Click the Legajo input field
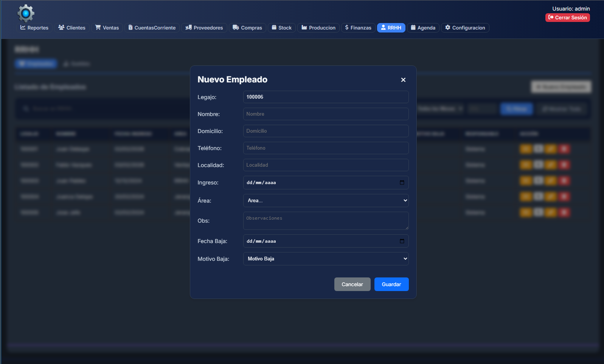This screenshot has width=604, height=364. (326, 97)
